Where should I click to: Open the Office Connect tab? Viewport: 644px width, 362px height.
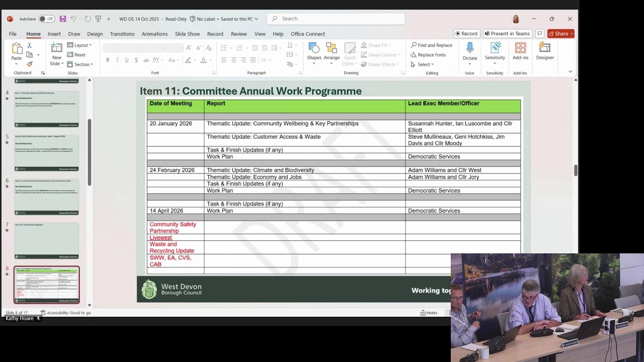(x=308, y=34)
